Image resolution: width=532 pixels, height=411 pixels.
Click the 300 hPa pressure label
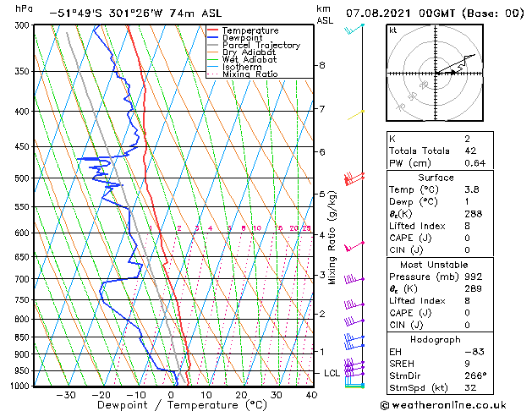(24, 25)
